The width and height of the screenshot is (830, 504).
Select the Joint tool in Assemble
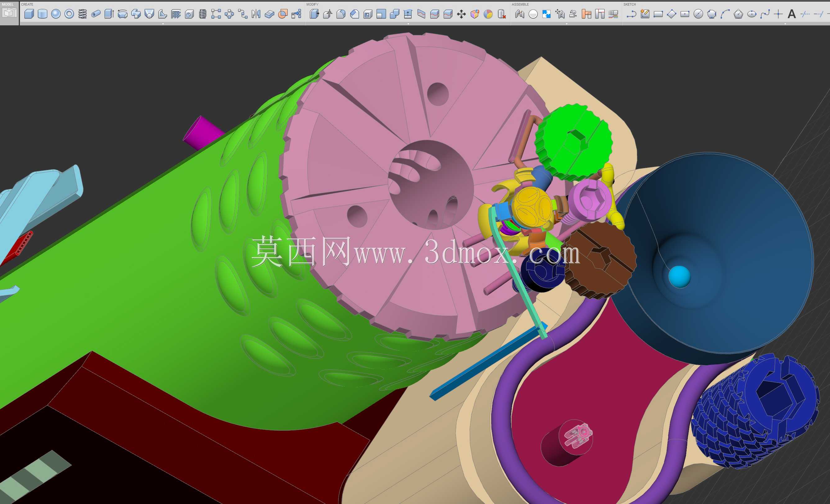click(520, 14)
